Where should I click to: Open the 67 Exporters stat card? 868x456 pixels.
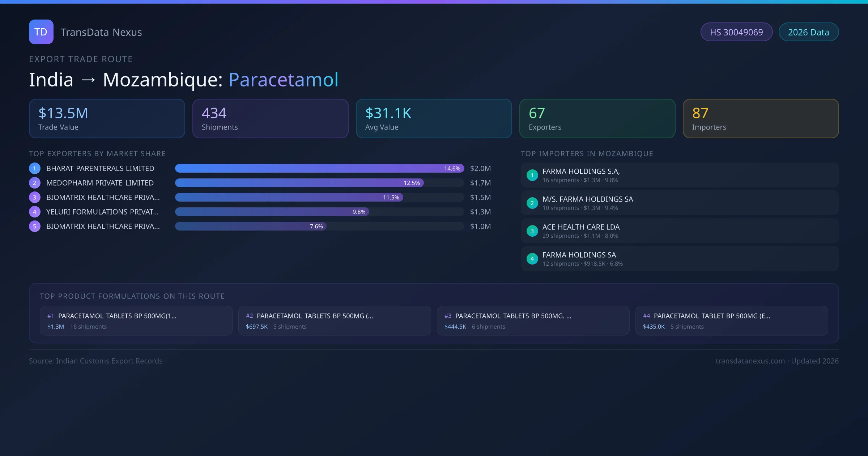coord(597,119)
